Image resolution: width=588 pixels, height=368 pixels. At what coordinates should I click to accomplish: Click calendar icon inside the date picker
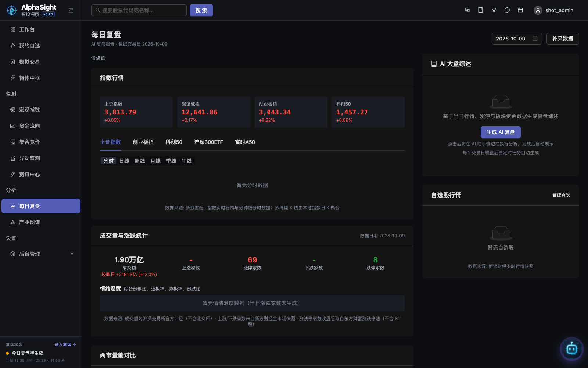535,39
